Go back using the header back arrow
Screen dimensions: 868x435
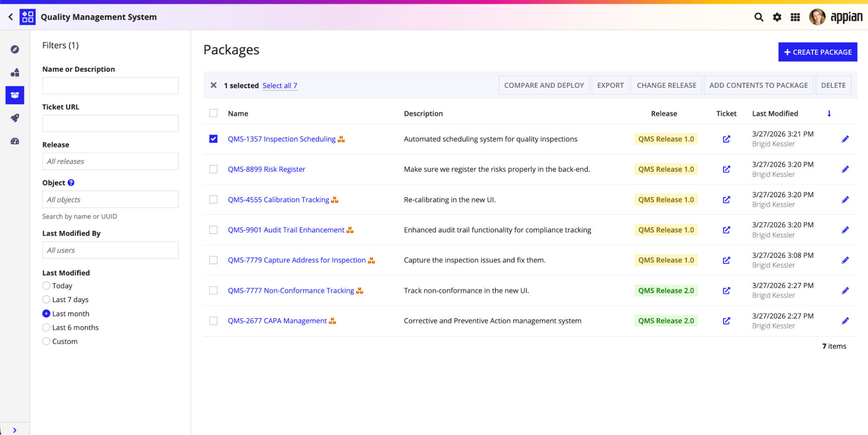[11, 17]
